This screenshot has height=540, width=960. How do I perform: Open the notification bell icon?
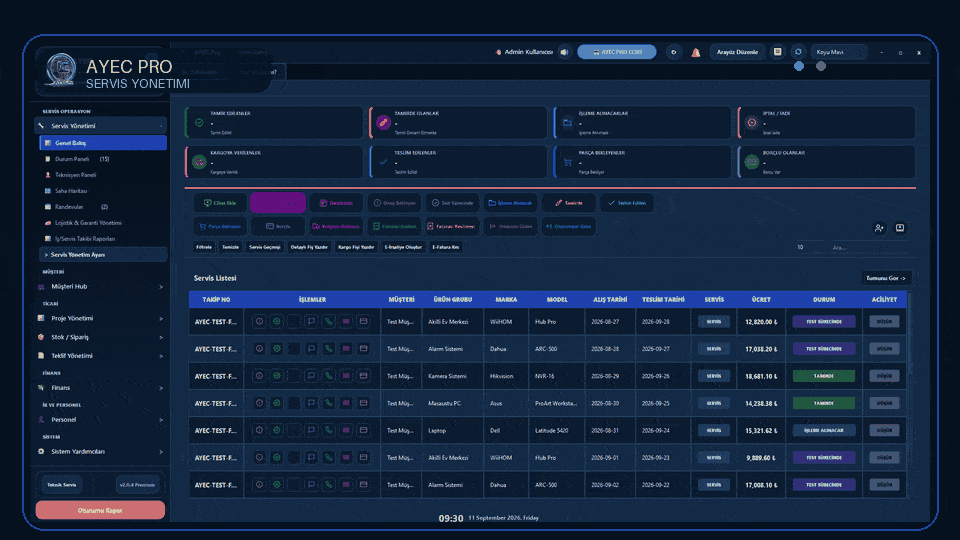point(696,53)
